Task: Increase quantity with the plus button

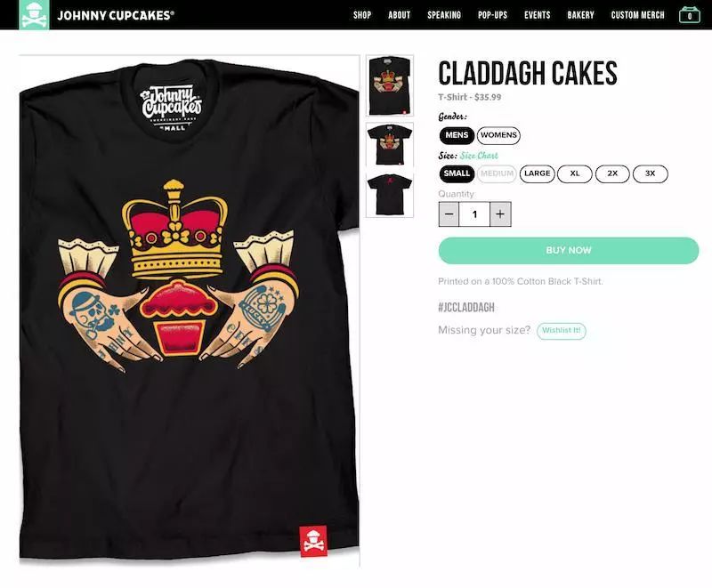Action: click(500, 214)
